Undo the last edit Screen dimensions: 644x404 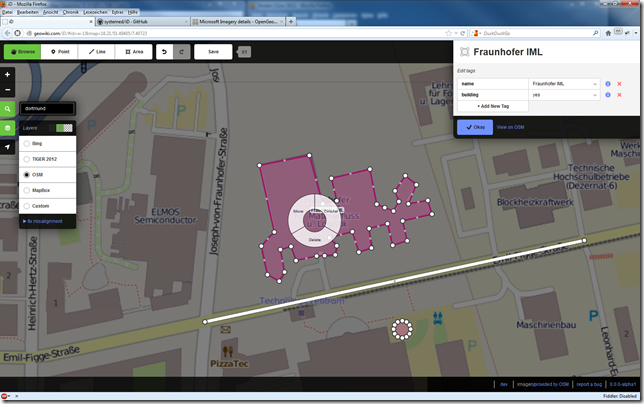point(164,52)
